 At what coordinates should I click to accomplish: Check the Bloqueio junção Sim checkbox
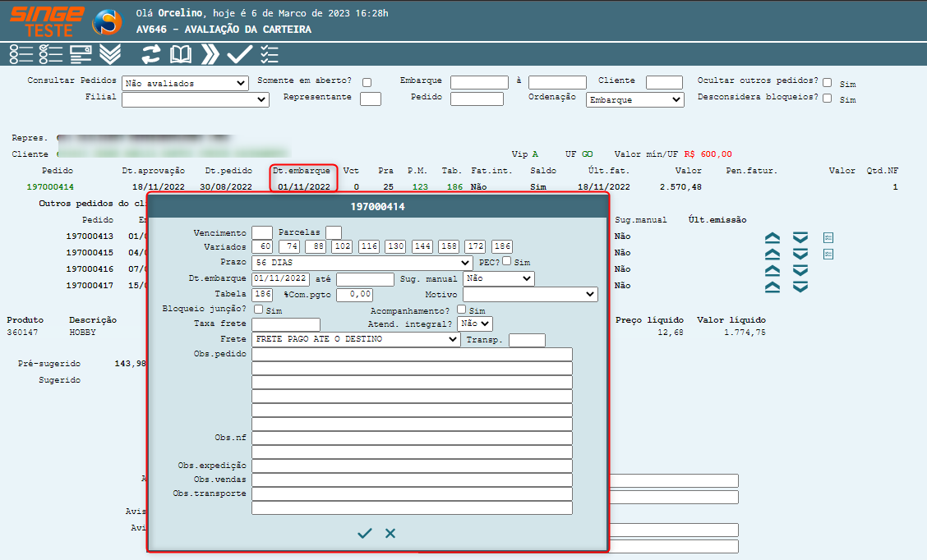pos(259,310)
